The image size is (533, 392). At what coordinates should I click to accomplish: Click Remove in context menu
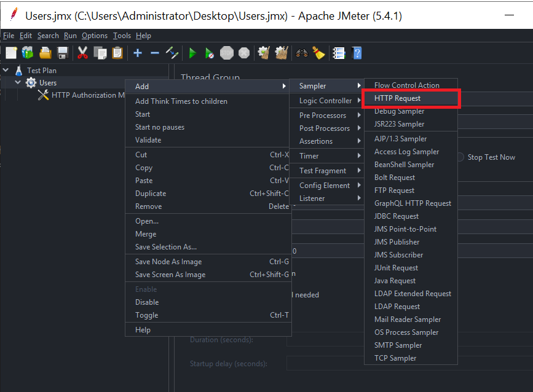(208, 206)
